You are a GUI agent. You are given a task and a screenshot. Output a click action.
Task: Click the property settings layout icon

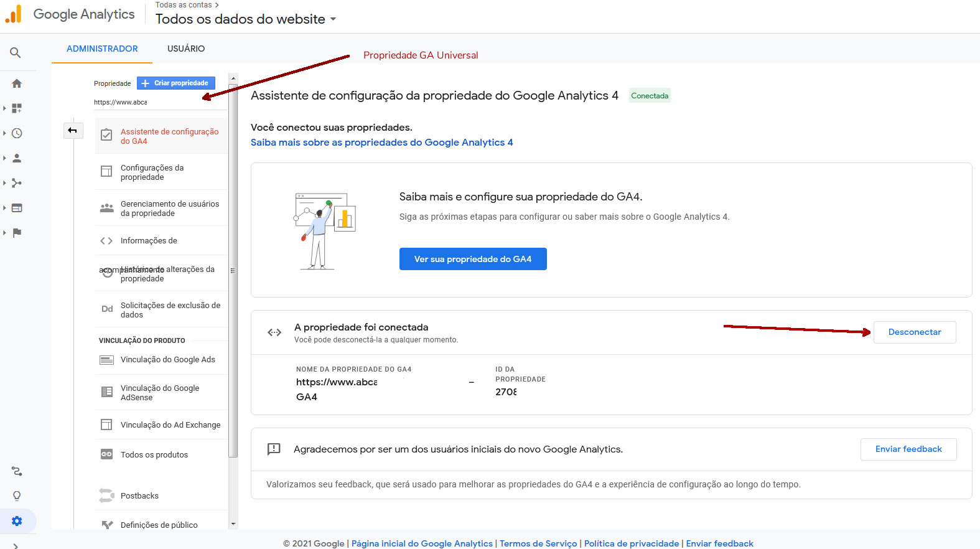tap(106, 171)
